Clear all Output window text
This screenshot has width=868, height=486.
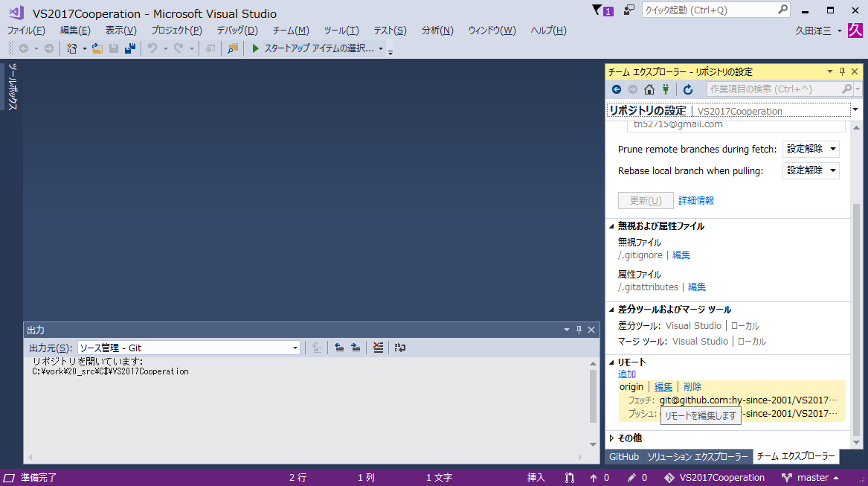point(378,347)
